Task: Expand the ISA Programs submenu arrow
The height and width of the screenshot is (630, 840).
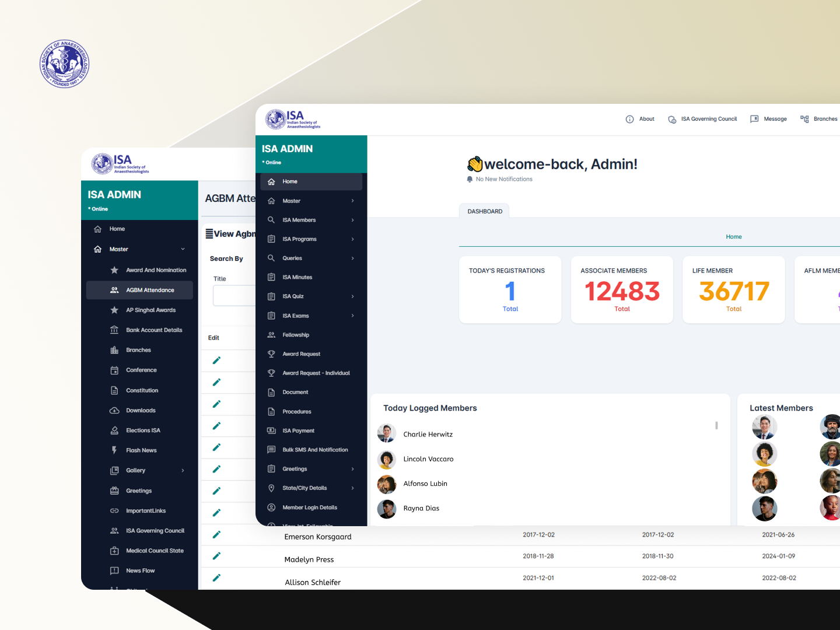Action: coord(352,239)
